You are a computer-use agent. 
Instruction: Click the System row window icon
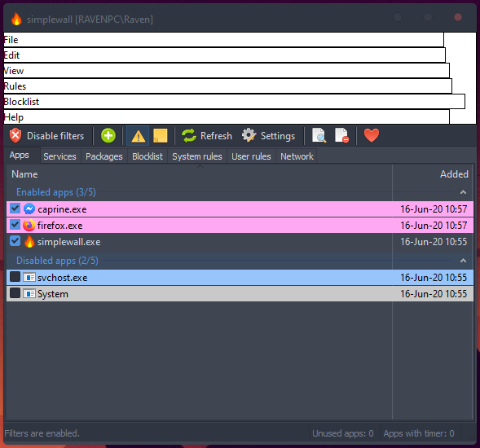(29, 294)
